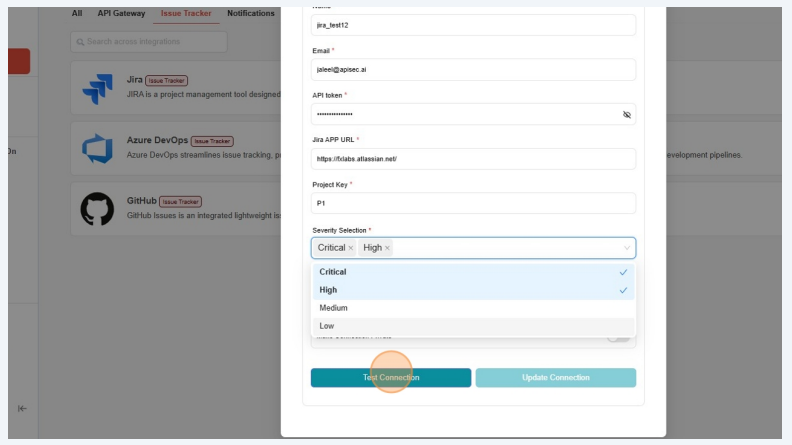Remove the High severity tag
The width and height of the screenshot is (792, 445).
(388, 248)
